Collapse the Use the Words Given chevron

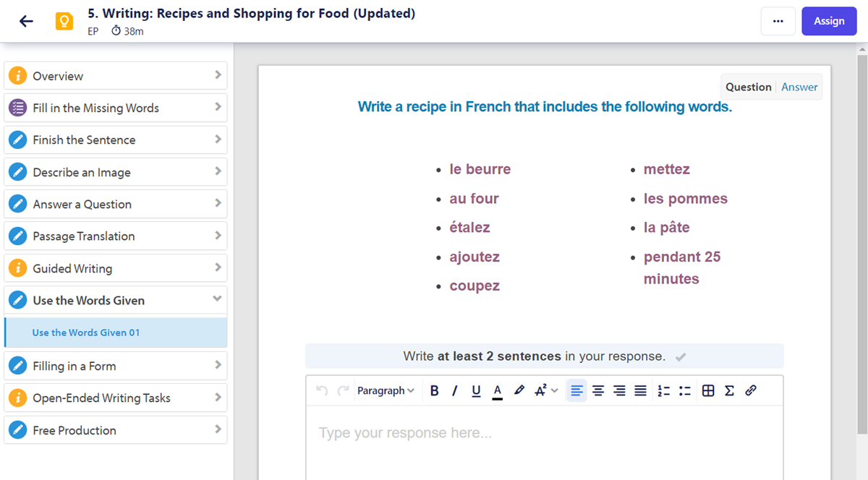coord(218,299)
